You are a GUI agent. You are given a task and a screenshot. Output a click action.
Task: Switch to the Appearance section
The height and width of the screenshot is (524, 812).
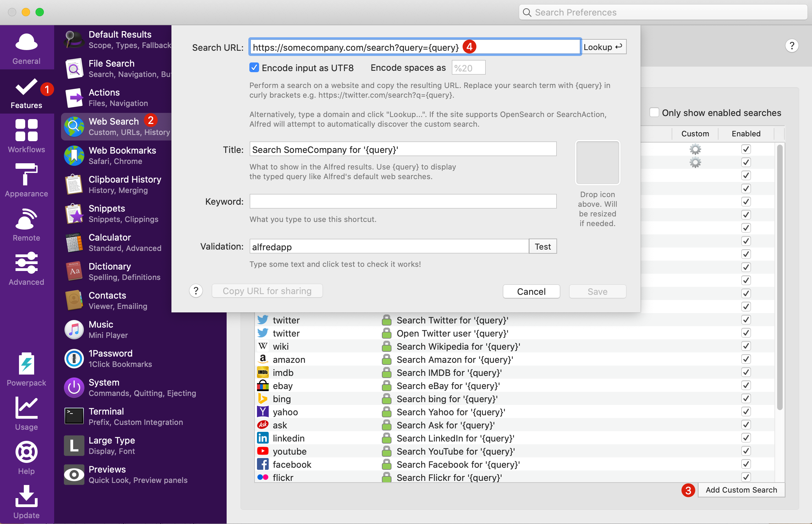[27, 180]
